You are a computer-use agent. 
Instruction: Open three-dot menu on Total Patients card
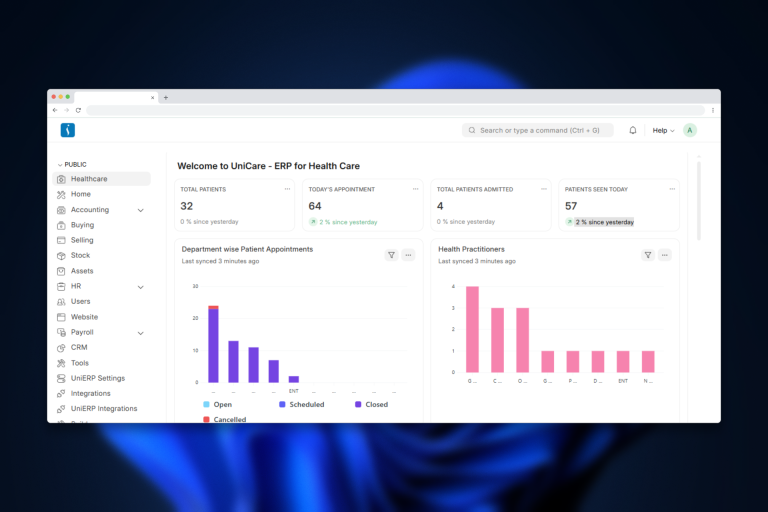click(287, 189)
